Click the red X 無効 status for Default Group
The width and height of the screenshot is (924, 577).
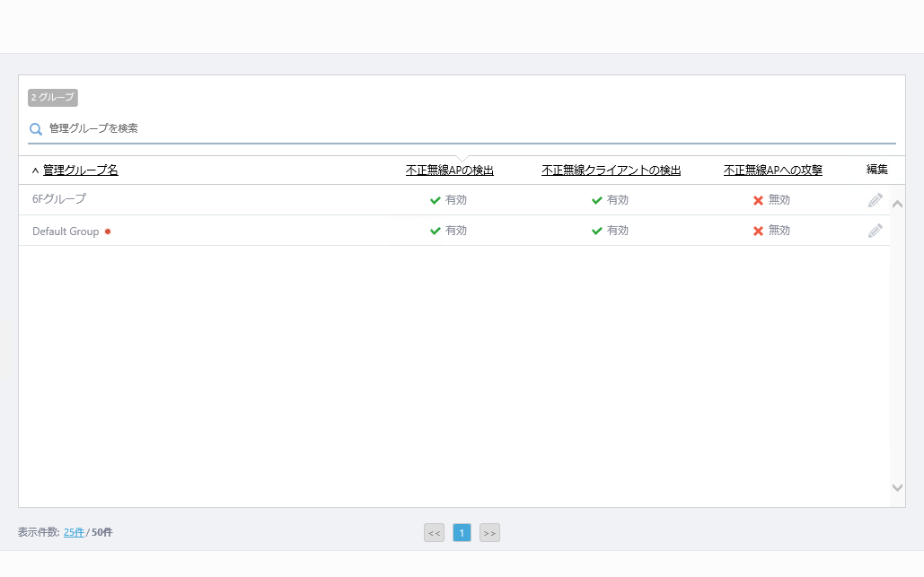click(759, 231)
